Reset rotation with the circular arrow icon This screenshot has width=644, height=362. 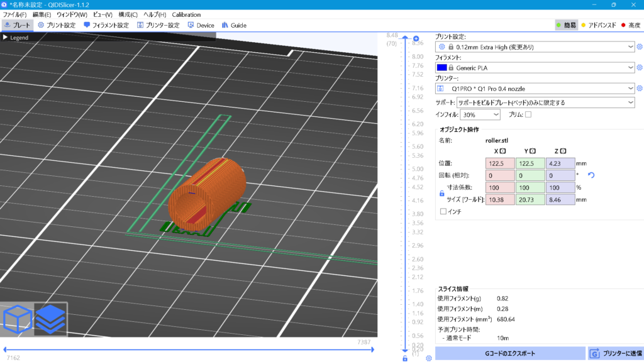(591, 176)
